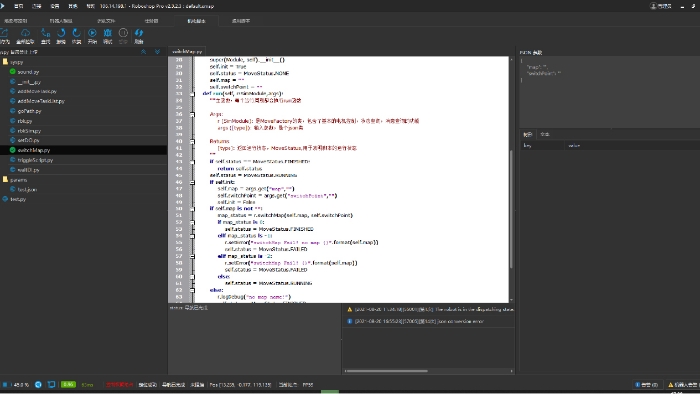The image size is (700, 394).
Task: Open sound.py in the file tree
Action: [x=28, y=72]
